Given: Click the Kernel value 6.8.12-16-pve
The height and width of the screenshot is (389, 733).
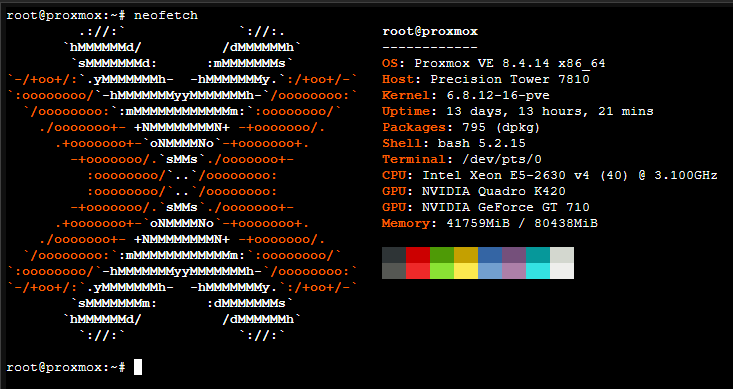Looking at the screenshot, I should tap(498, 95).
